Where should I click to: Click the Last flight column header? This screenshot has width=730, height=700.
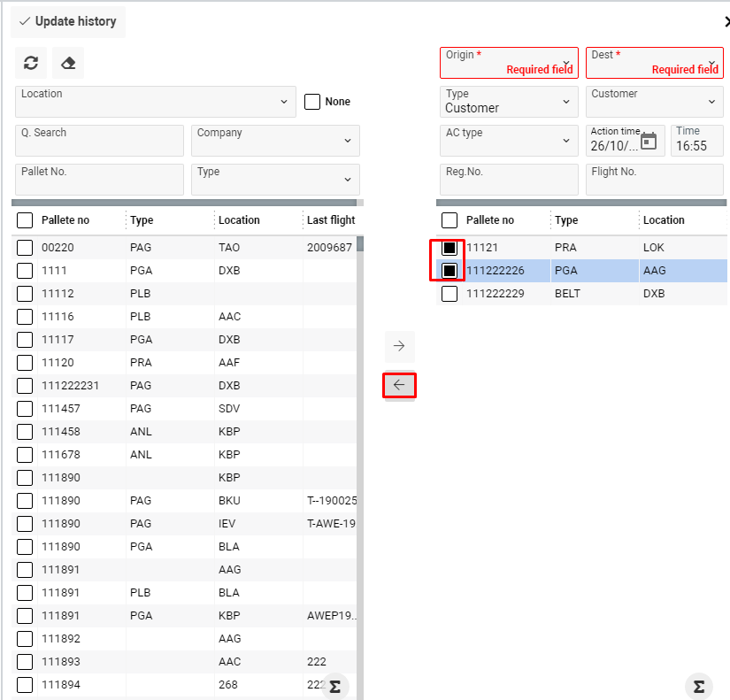[330, 220]
